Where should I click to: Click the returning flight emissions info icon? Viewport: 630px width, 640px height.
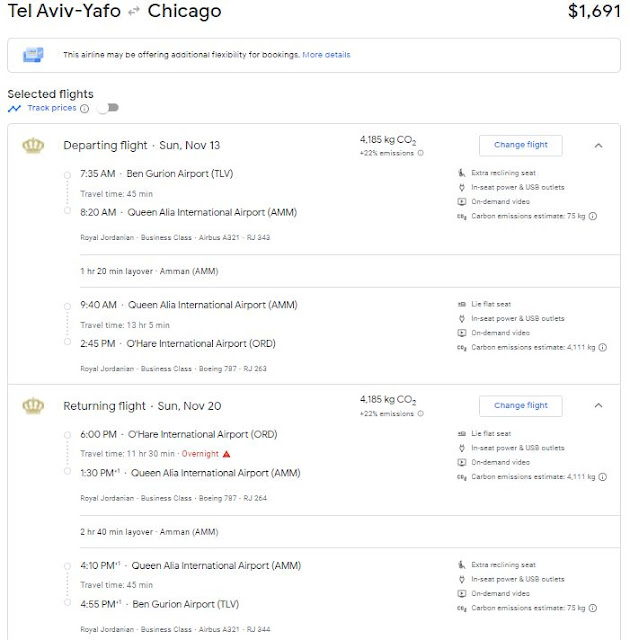(x=420, y=413)
